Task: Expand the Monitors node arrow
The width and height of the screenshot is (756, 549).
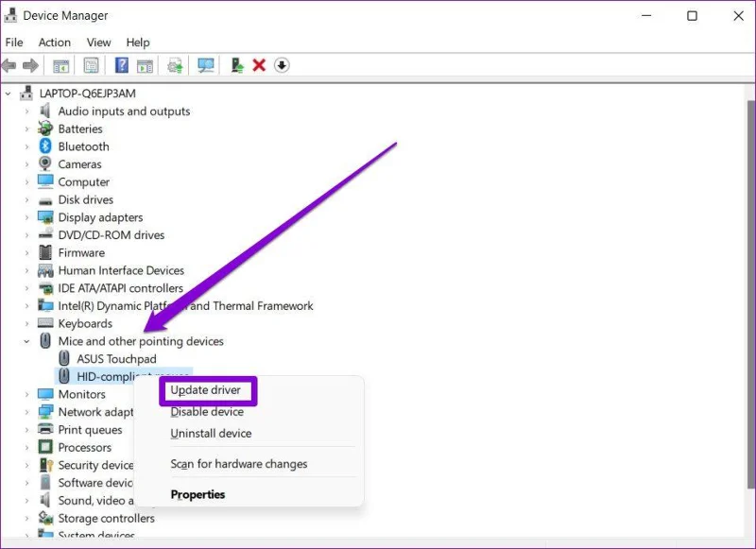Action: point(27,394)
